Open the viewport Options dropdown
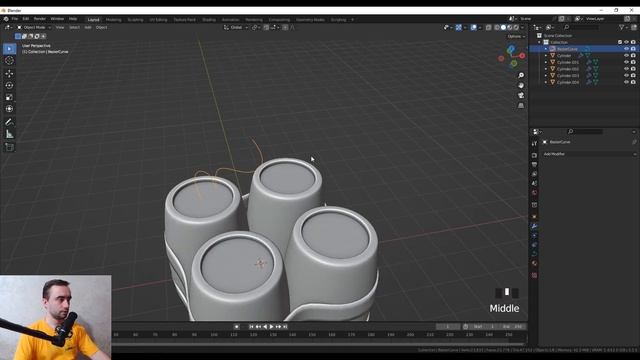The height and width of the screenshot is (360, 640). (x=516, y=36)
